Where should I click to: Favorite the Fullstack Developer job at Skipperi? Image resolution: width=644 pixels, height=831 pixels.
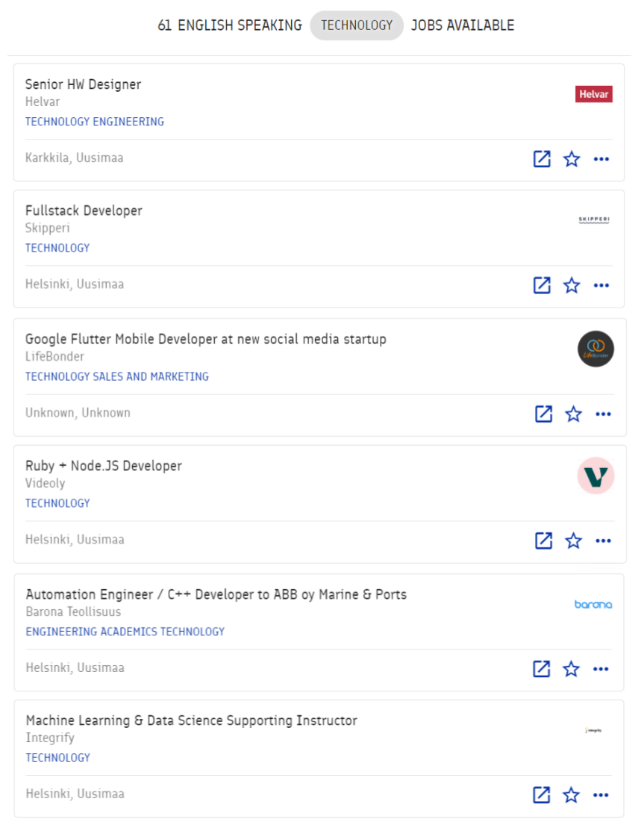572,285
